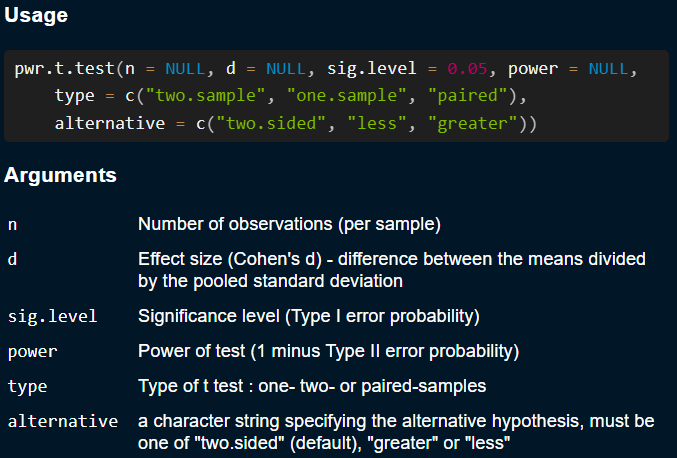Image resolution: width=677 pixels, height=458 pixels.
Task: Click the sig.level argument name
Action: coord(52,318)
